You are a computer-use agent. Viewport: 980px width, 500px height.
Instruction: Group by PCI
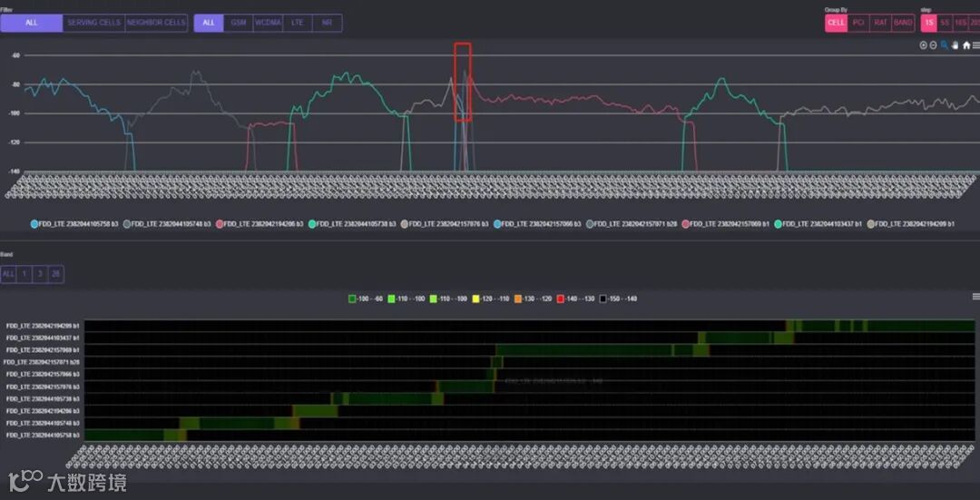coord(858,23)
